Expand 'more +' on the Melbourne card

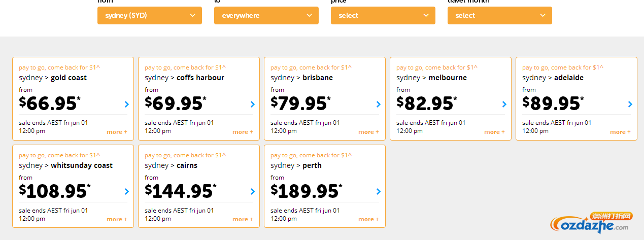click(x=494, y=132)
